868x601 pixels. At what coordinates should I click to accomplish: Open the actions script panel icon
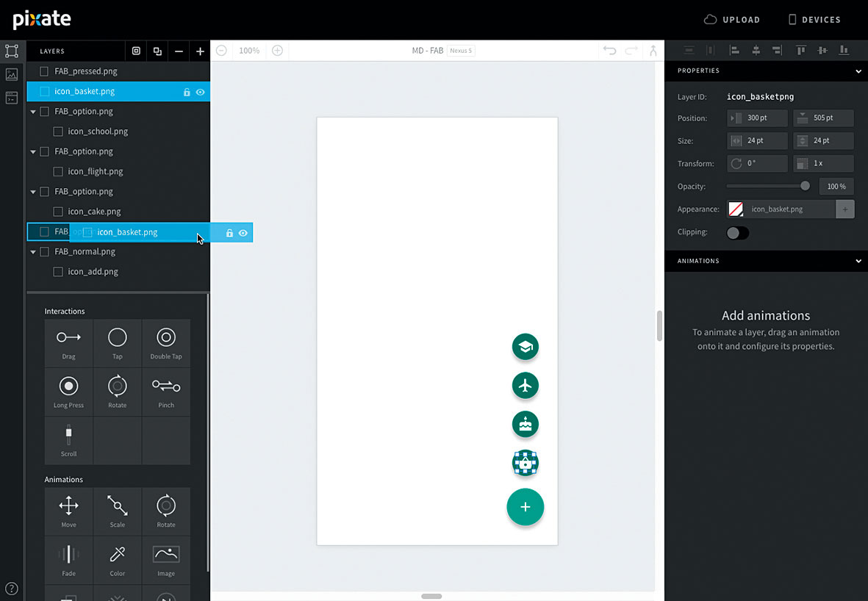pos(12,98)
